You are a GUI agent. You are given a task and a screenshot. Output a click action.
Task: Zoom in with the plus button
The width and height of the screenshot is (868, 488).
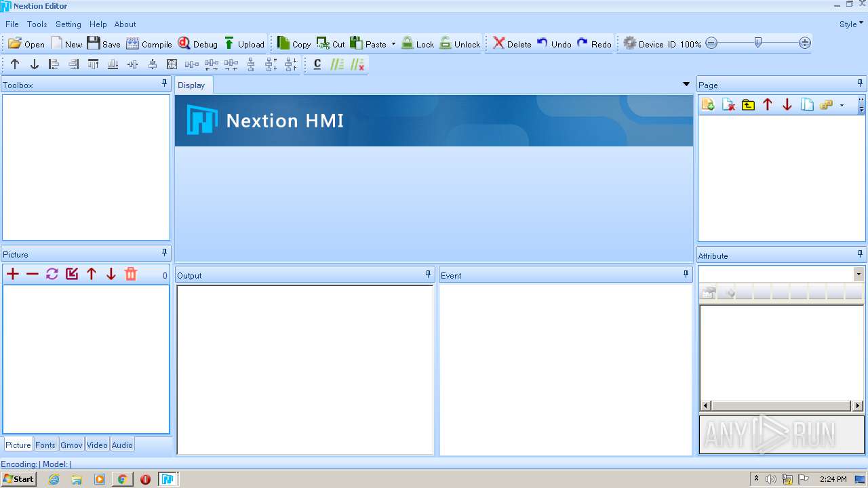point(805,43)
